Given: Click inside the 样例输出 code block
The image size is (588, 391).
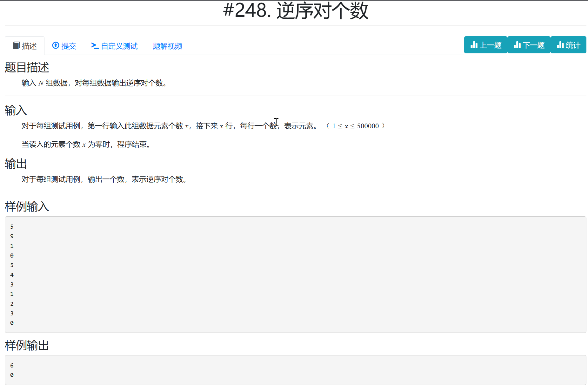Looking at the screenshot, I should 286,370.
